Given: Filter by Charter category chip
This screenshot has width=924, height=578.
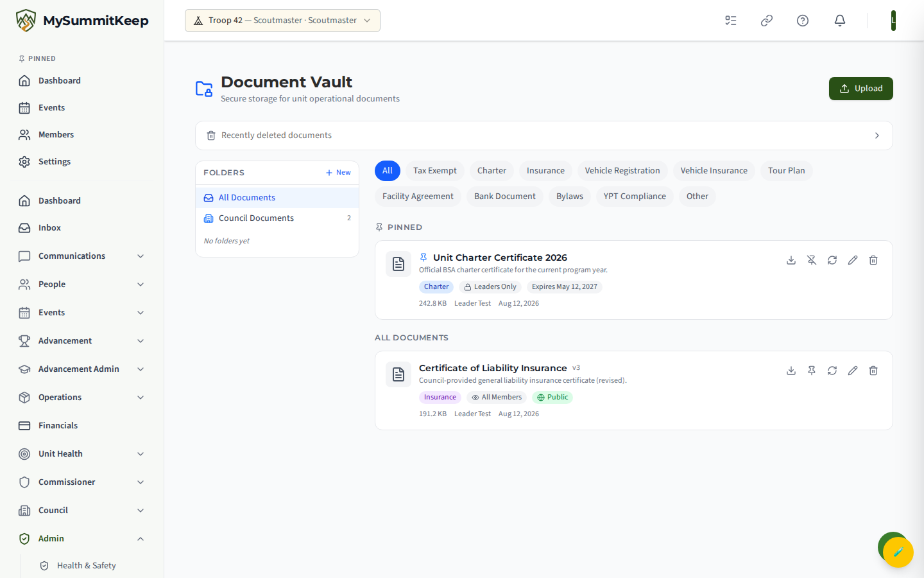Looking at the screenshot, I should click(492, 171).
